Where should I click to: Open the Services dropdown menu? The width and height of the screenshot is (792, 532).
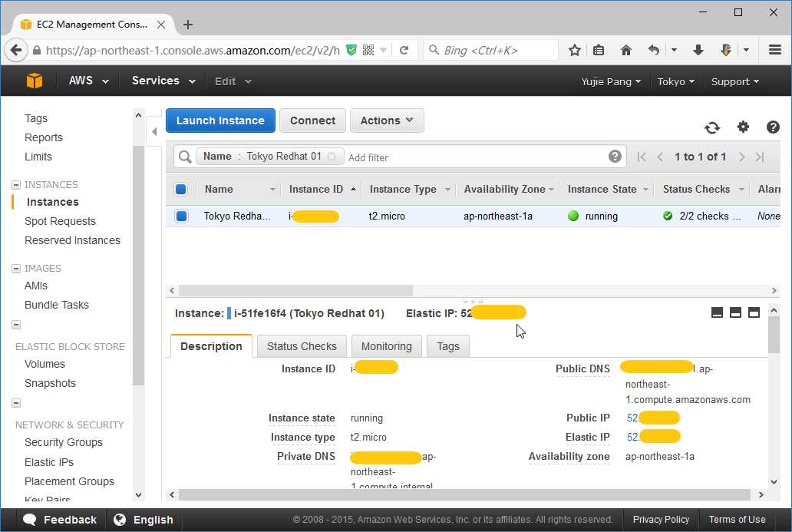point(163,81)
